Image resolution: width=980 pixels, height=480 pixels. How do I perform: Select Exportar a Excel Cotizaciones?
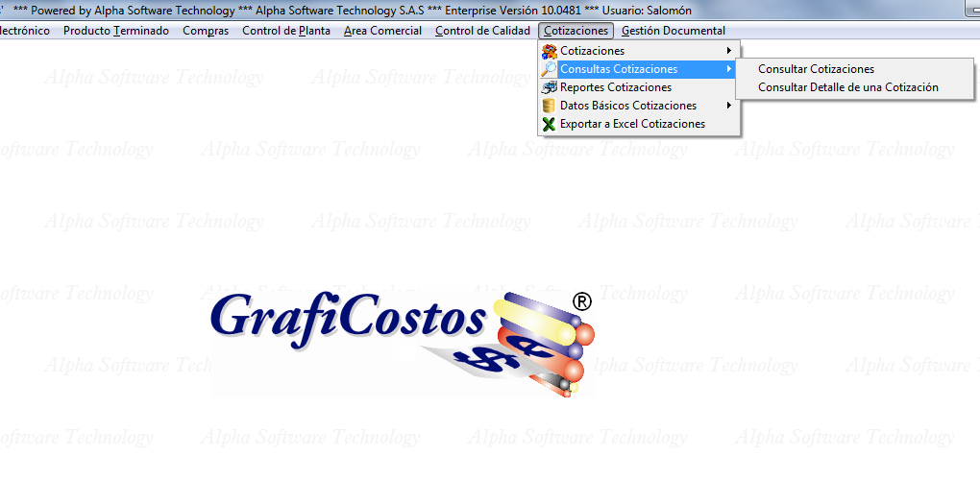pos(632,124)
